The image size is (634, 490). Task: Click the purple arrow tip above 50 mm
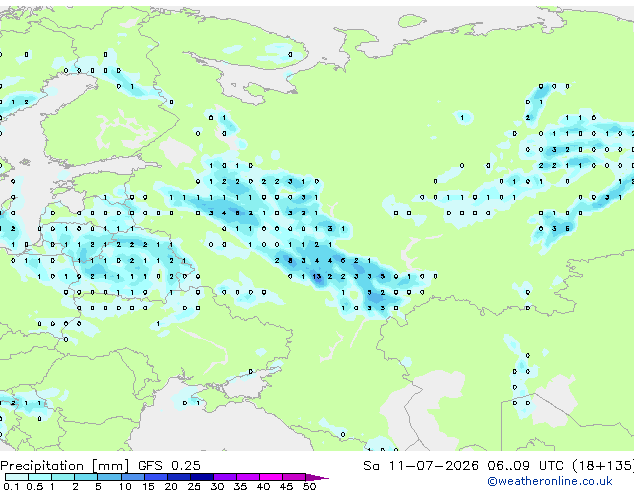(317, 477)
